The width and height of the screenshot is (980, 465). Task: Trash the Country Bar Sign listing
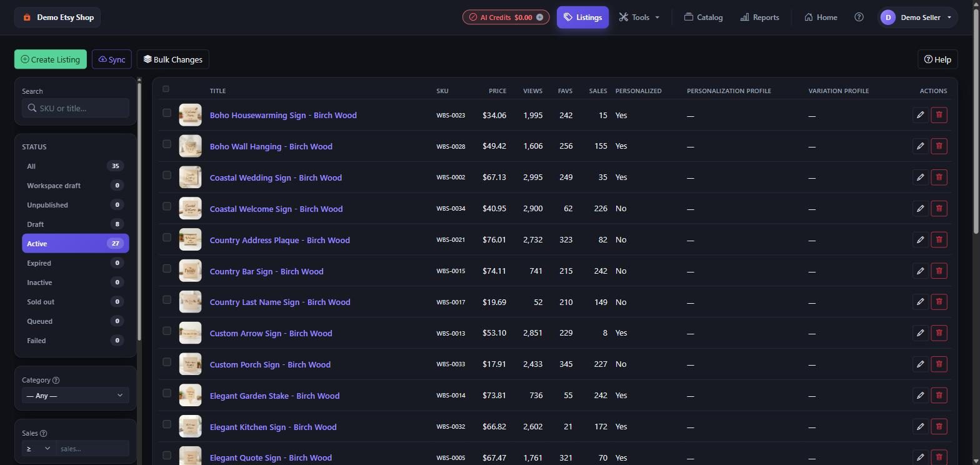click(939, 271)
